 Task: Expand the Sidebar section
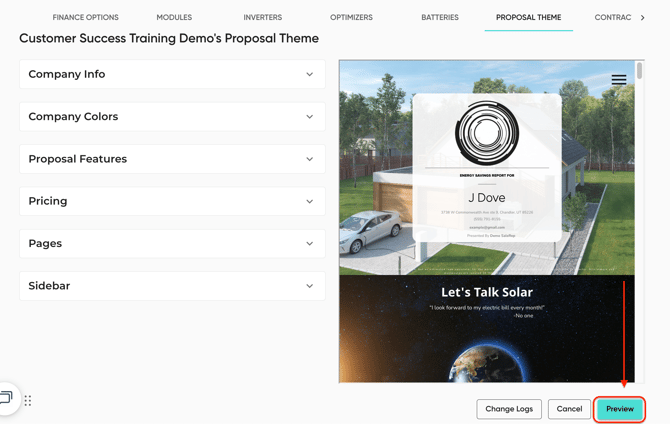click(x=172, y=286)
